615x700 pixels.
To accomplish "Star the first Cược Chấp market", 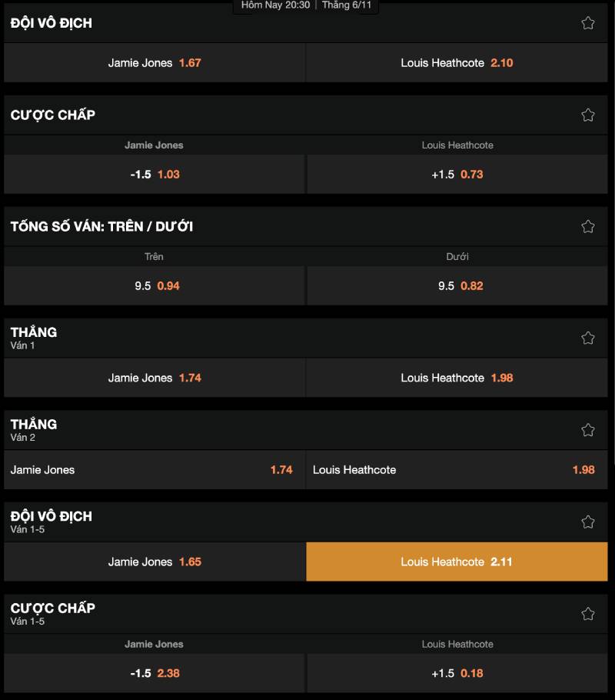I will pos(588,115).
